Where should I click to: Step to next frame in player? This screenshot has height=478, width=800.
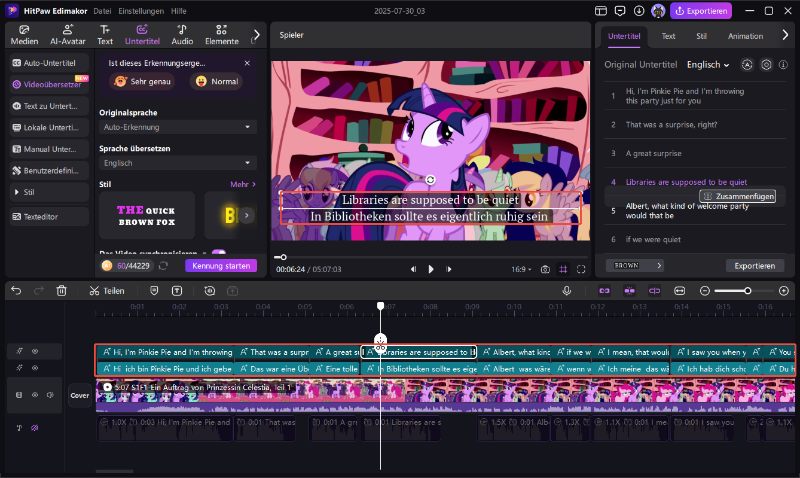[x=449, y=269]
